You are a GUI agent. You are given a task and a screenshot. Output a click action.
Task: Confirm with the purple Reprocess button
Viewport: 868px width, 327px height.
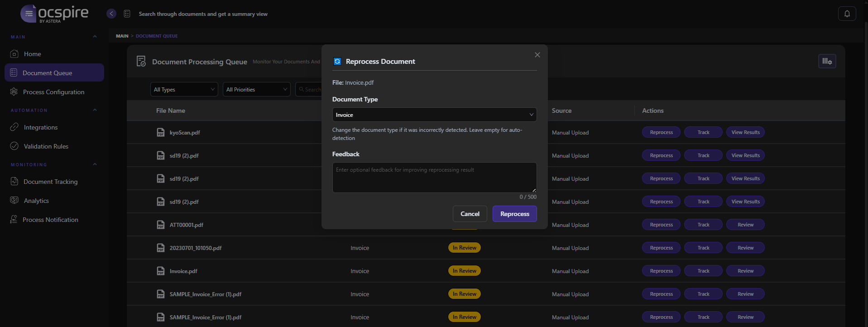pyautogui.click(x=514, y=214)
